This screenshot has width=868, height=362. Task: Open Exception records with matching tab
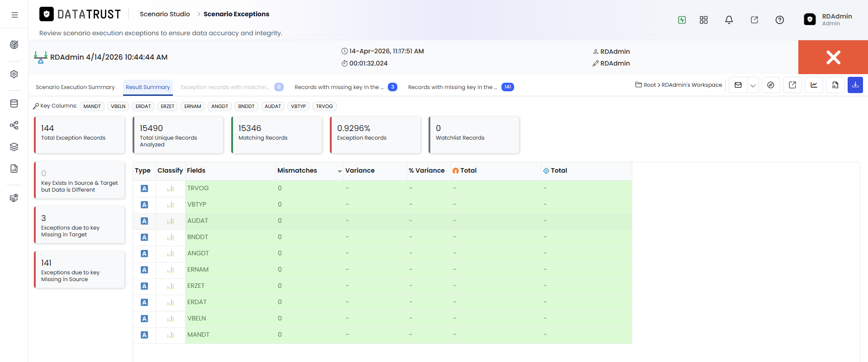[x=232, y=87]
